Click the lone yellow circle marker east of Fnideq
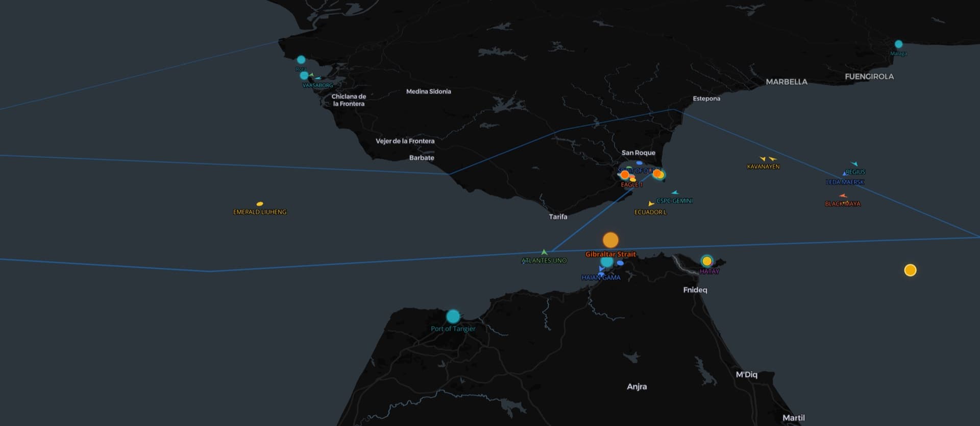Image resolution: width=980 pixels, height=426 pixels. 910,270
